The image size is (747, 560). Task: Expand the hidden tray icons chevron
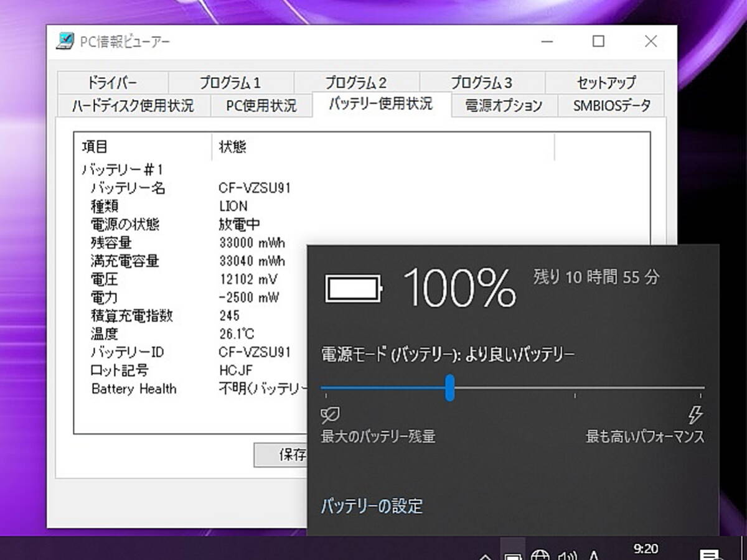click(486, 556)
